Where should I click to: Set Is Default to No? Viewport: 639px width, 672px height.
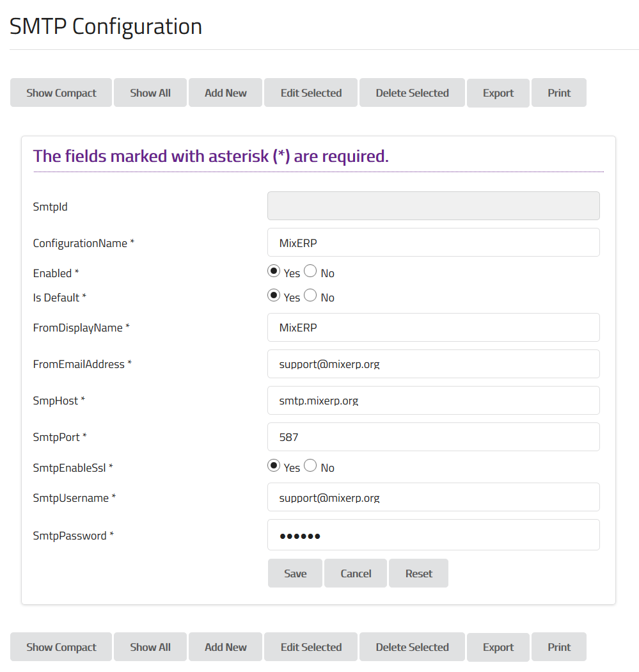[310, 296]
